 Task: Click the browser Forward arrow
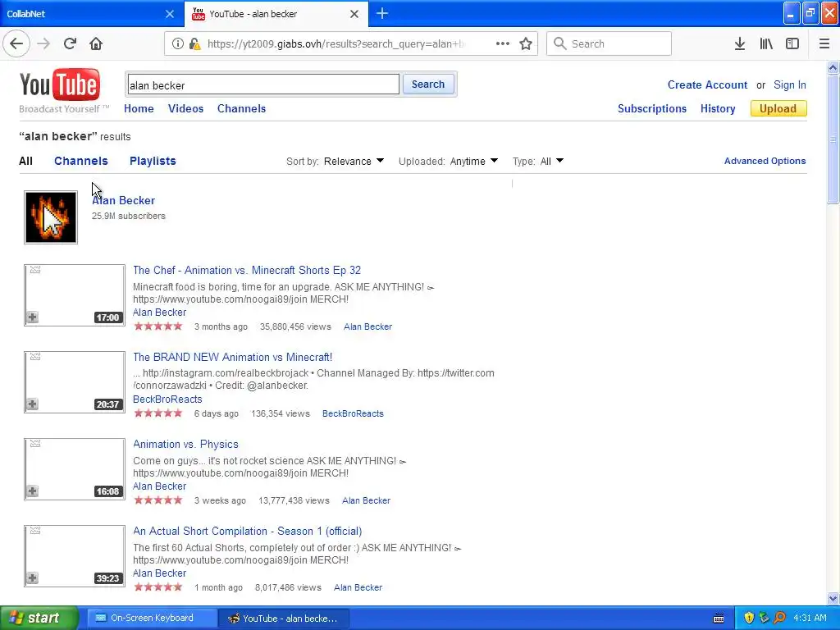click(x=43, y=43)
